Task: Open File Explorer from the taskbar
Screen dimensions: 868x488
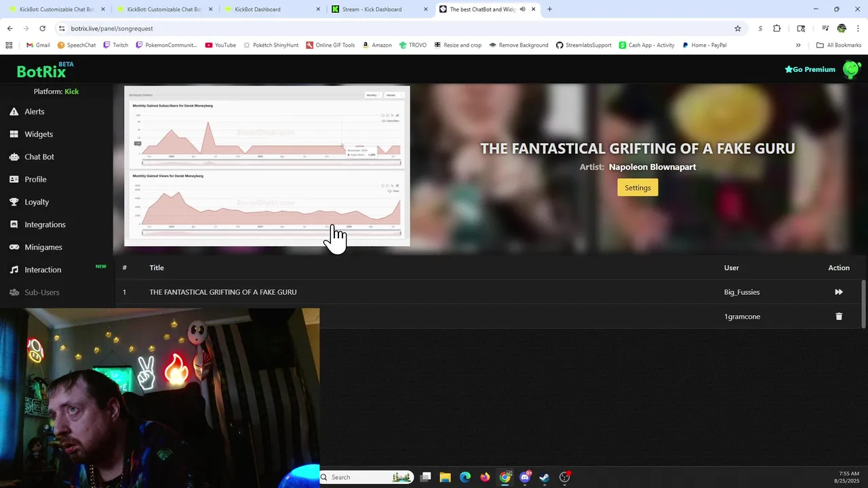Action: click(445, 477)
